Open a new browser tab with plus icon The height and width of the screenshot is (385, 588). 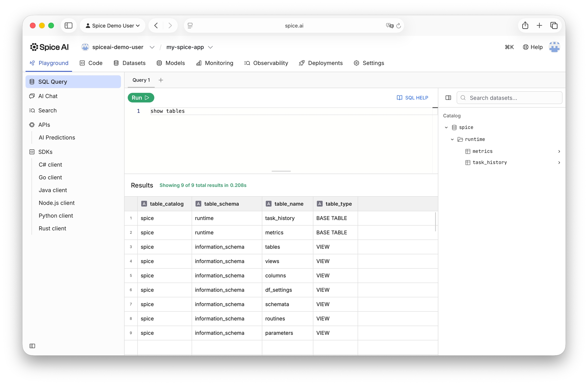pos(539,25)
